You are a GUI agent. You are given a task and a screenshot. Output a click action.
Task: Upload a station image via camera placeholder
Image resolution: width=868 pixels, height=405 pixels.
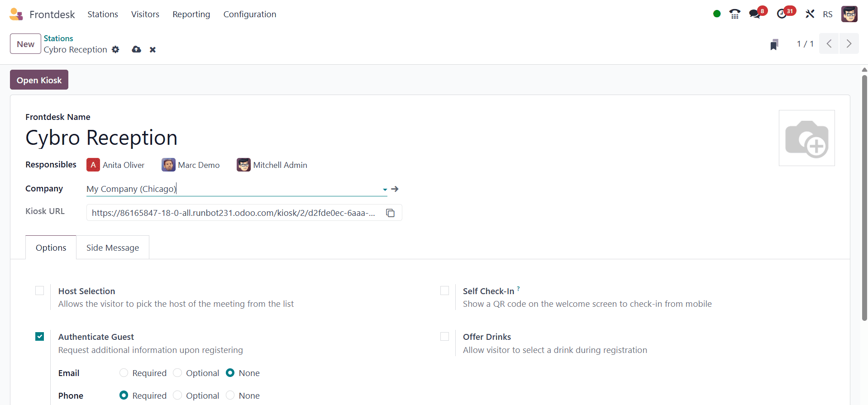click(806, 138)
